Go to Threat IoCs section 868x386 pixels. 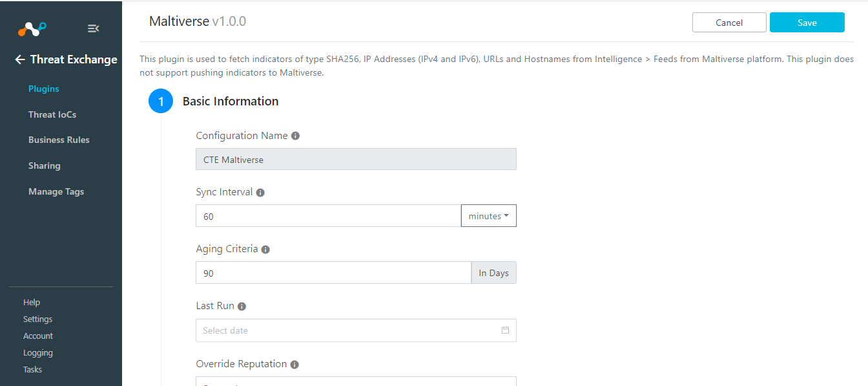[52, 114]
